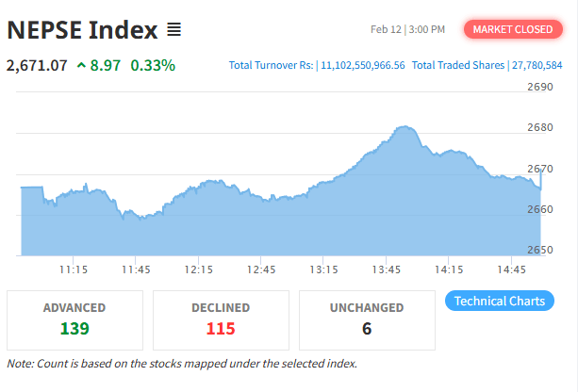Click the NEPSE Index title
Screen dimensions: 578x392
[82, 30]
